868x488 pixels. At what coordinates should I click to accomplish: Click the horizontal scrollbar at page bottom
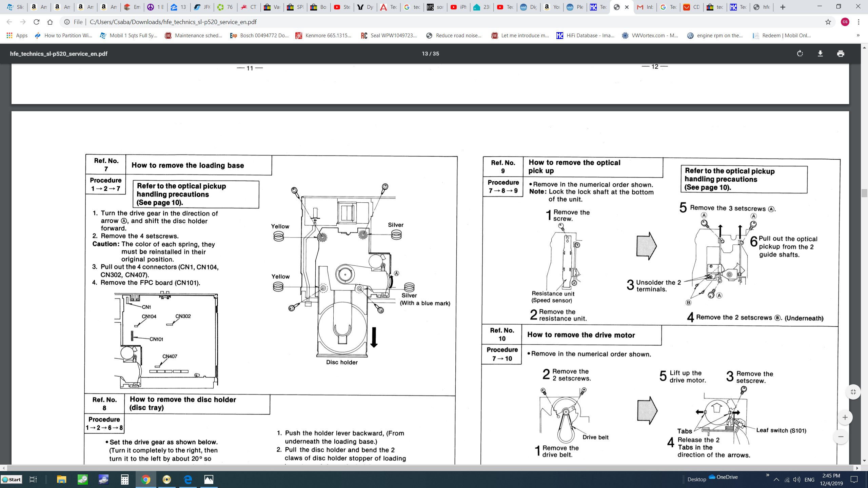tap(430, 468)
